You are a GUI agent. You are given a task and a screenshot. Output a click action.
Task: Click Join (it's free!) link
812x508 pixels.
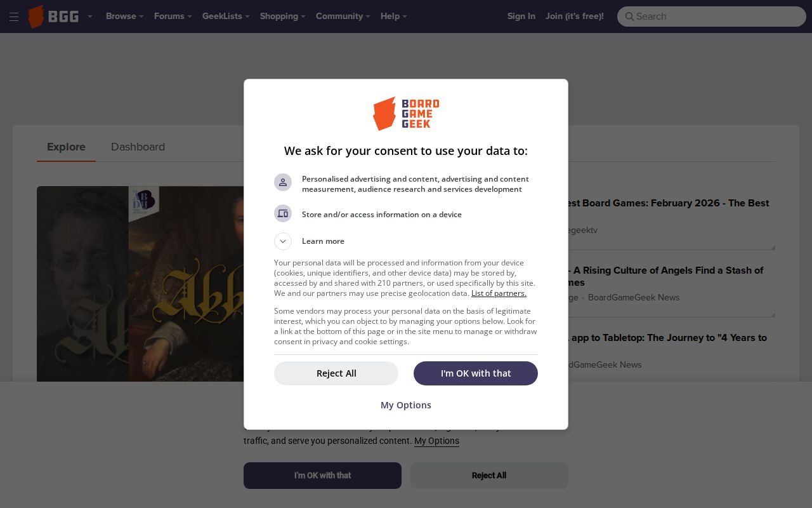pyautogui.click(x=575, y=17)
